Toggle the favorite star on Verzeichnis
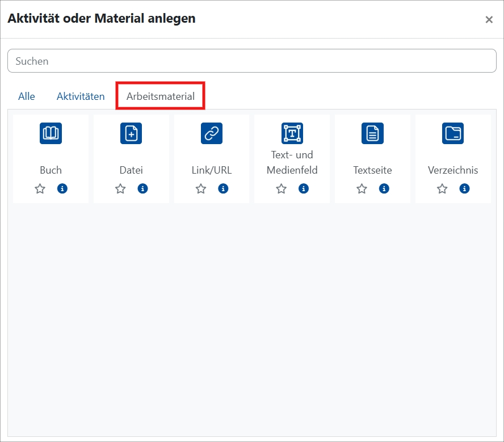The image size is (504, 442). [x=442, y=188]
